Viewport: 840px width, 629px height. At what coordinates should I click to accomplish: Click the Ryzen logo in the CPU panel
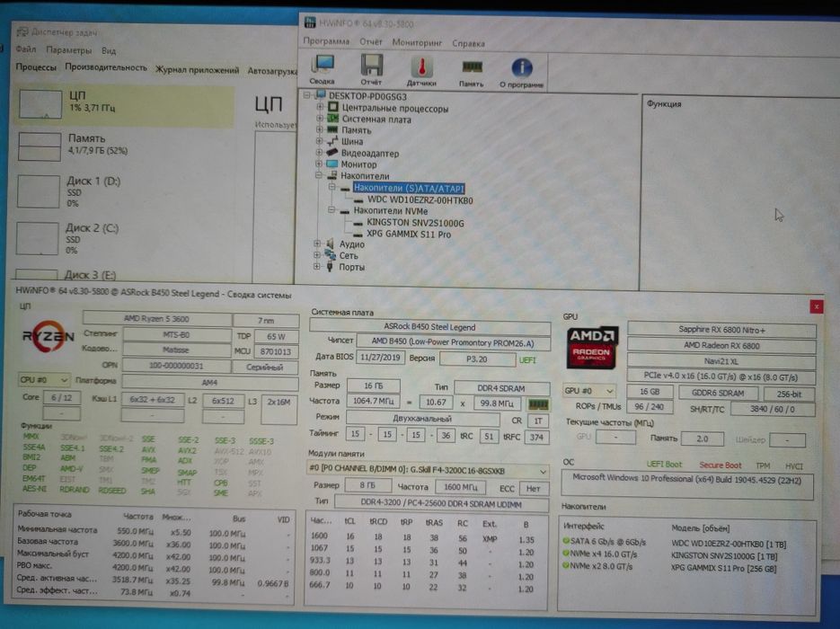pos(48,336)
